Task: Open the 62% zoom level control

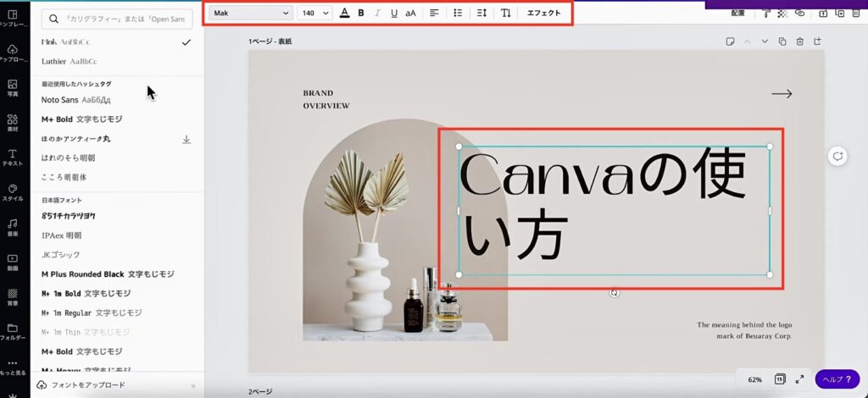Action: [x=754, y=379]
